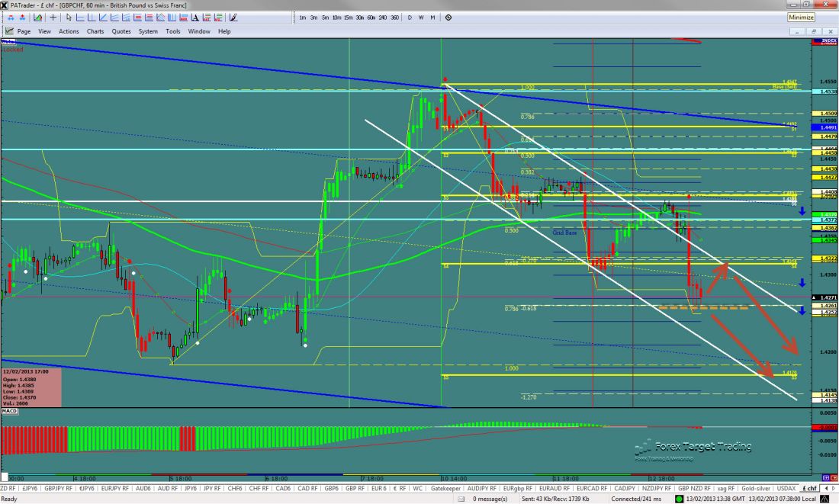Open the Tools dropdown menu
The image size is (839, 504).
pyautogui.click(x=173, y=31)
